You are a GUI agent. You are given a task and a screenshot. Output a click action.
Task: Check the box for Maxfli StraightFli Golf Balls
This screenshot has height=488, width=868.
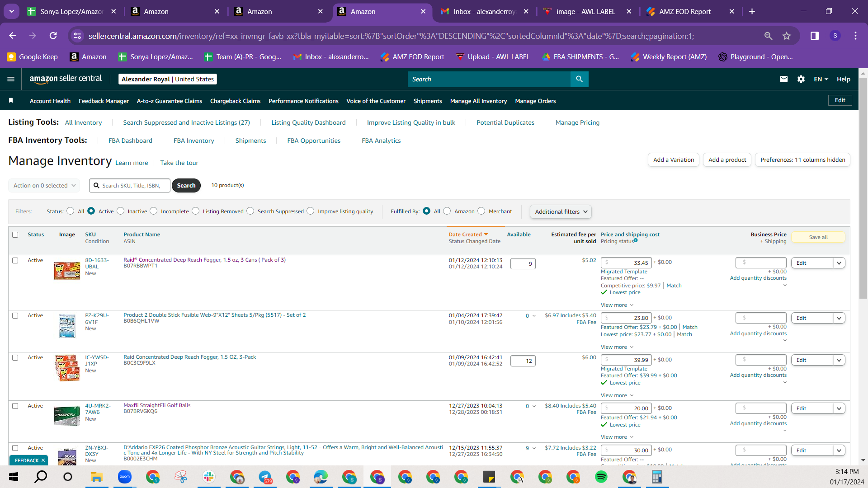click(15, 406)
